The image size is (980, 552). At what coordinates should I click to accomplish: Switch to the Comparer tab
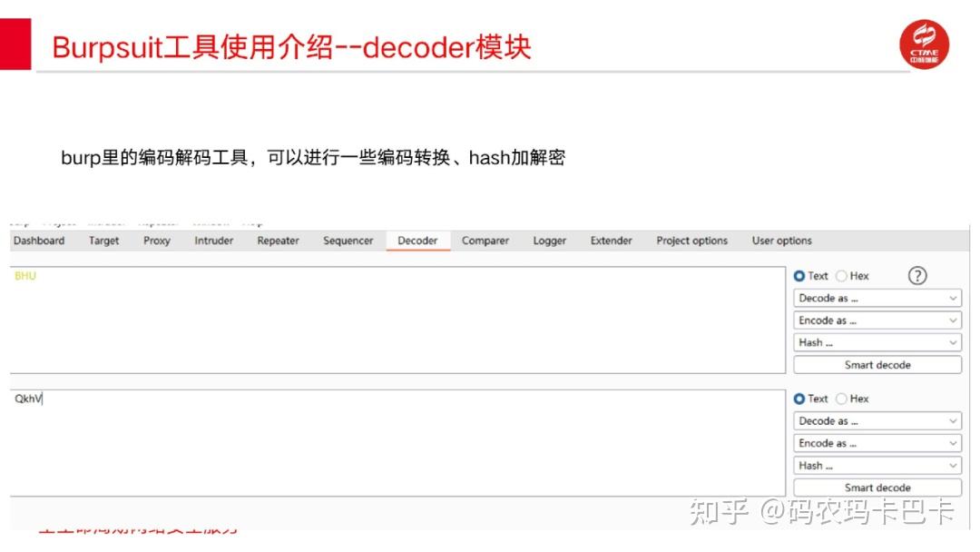485,241
